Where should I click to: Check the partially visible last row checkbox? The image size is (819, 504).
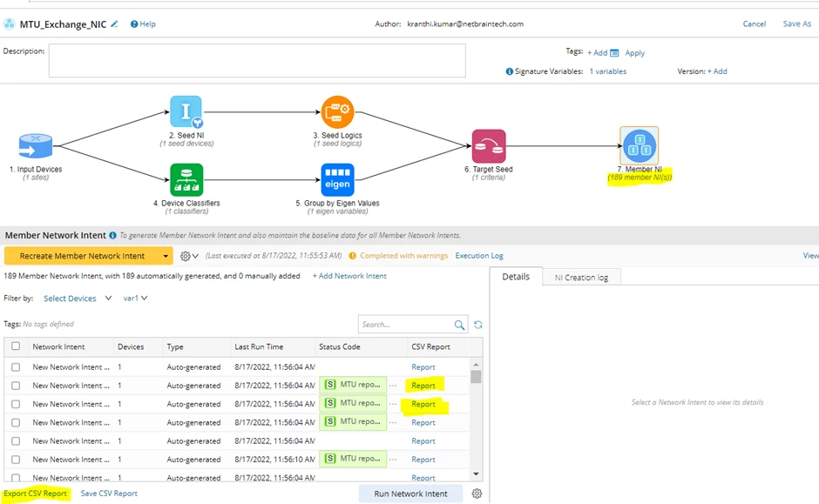pyautogui.click(x=16, y=477)
